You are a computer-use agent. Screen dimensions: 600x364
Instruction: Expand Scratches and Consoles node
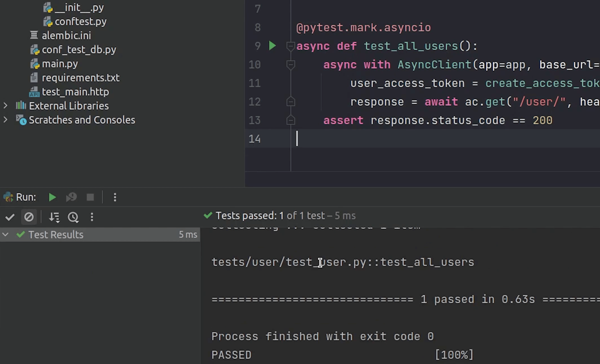5,120
